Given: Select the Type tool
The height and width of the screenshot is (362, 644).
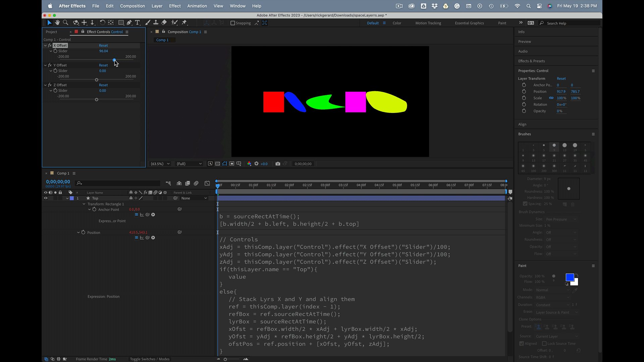Looking at the screenshot, I should coord(138,22).
